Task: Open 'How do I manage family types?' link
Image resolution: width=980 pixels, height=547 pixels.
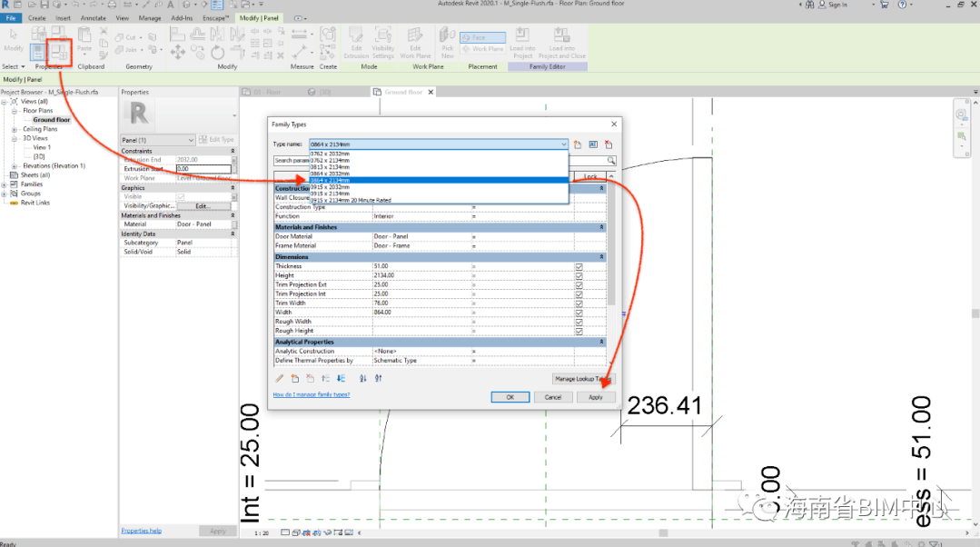Action: [x=312, y=394]
